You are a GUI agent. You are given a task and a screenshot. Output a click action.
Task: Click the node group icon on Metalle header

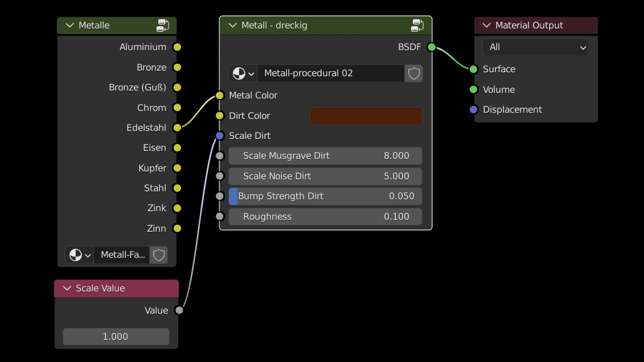tap(163, 25)
